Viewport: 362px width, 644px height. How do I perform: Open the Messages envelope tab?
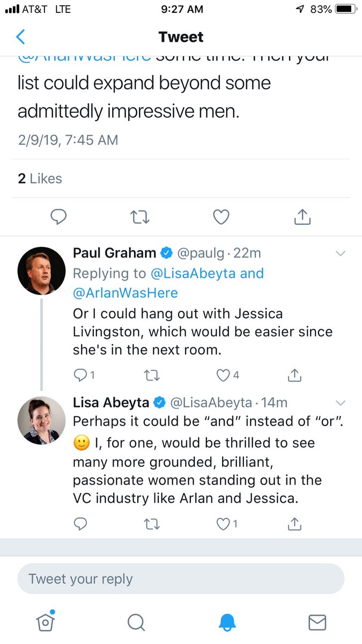click(317, 622)
